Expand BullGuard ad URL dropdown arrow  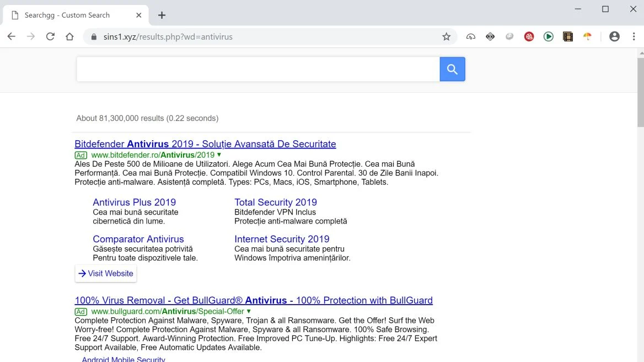(x=249, y=311)
